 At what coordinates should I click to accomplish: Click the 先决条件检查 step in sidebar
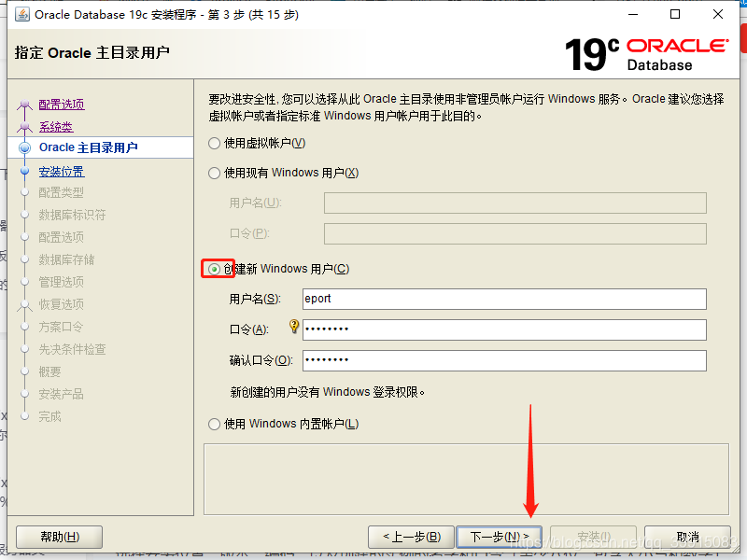(x=72, y=349)
